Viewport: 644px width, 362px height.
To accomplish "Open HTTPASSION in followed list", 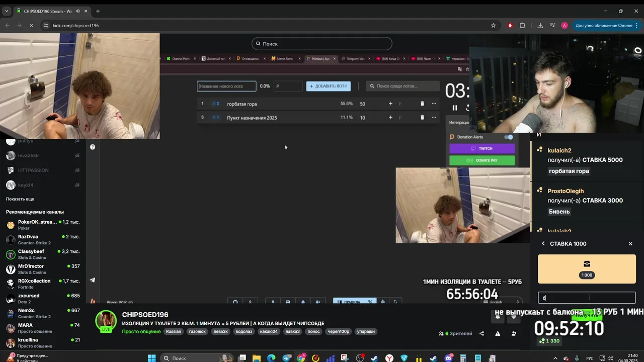I will click(x=43, y=170).
